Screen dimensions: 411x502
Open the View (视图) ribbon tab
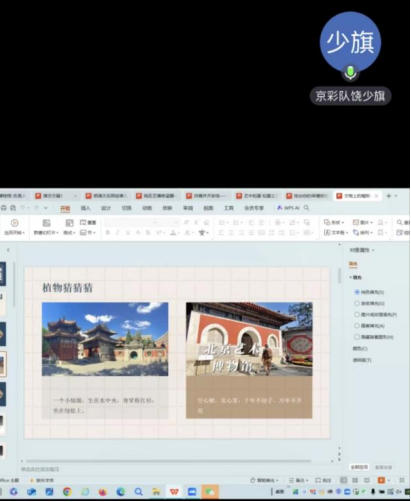pyautogui.click(x=208, y=208)
